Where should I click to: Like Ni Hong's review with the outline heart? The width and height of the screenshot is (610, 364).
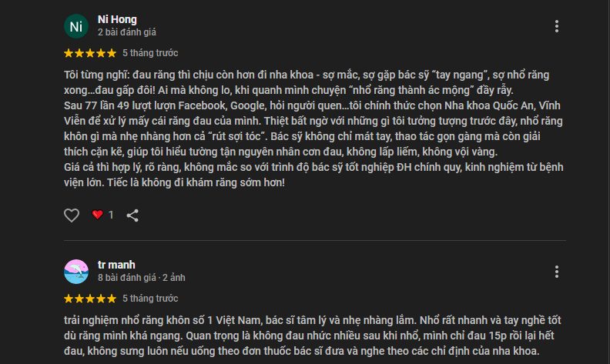pyautogui.click(x=72, y=215)
